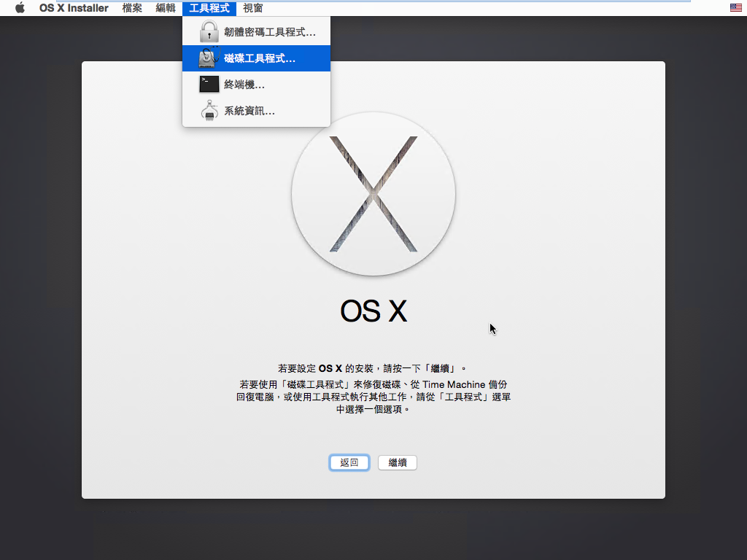The height and width of the screenshot is (560, 747).
Task: Close the open 工具程式 menu
Action: [x=209, y=7]
